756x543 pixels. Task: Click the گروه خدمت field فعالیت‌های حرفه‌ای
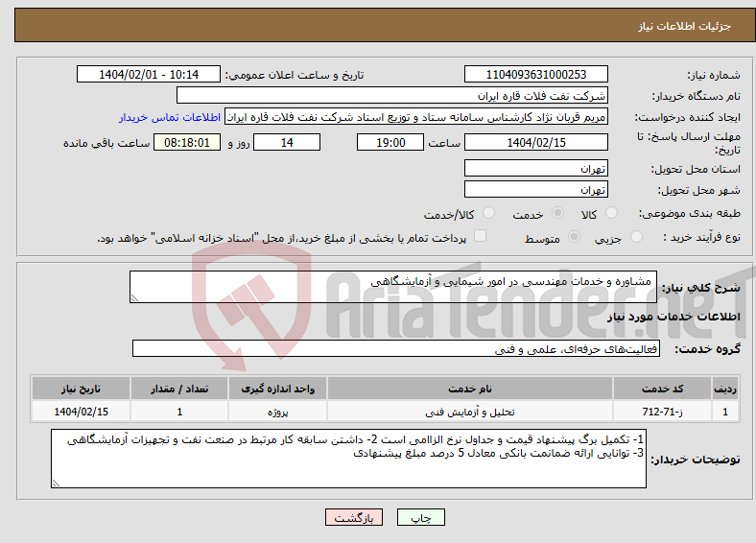[x=396, y=348]
